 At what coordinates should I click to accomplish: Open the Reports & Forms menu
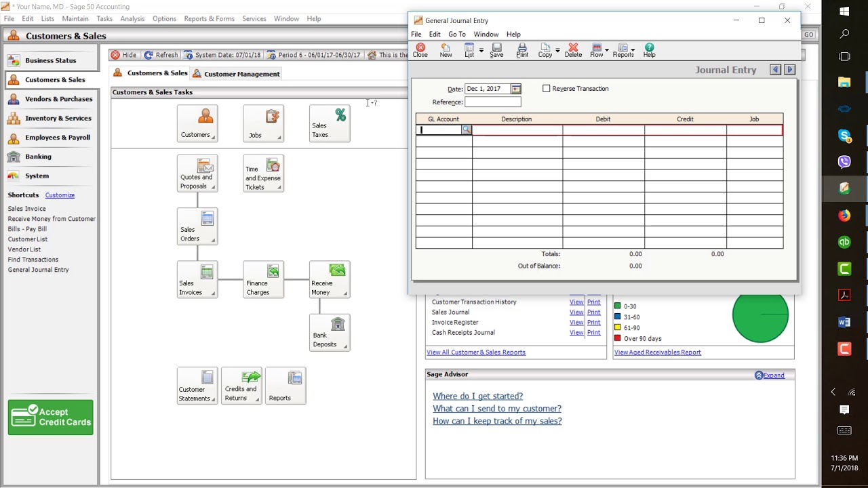(x=209, y=18)
